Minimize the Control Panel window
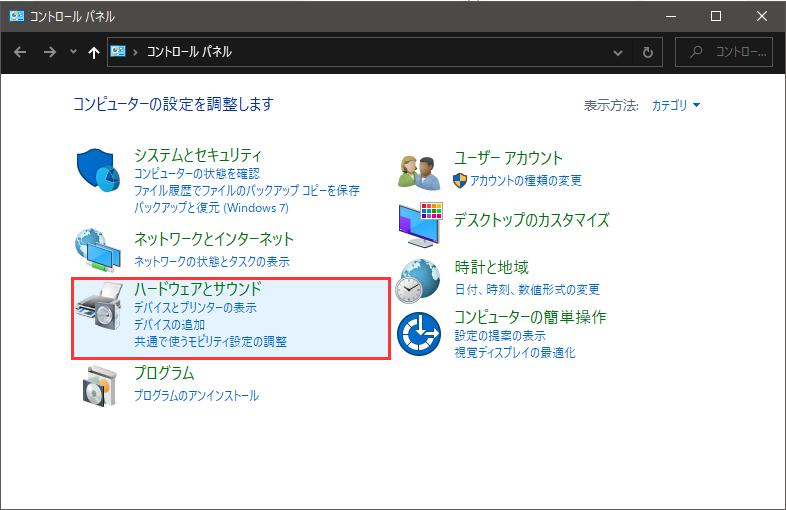Image resolution: width=786 pixels, height=510 pixels. click(671, 16)
